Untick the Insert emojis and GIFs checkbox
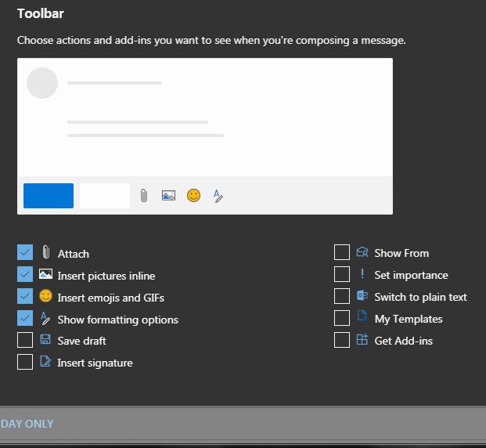The height and width of the screenshot is (448, 486). pos(25,296)
